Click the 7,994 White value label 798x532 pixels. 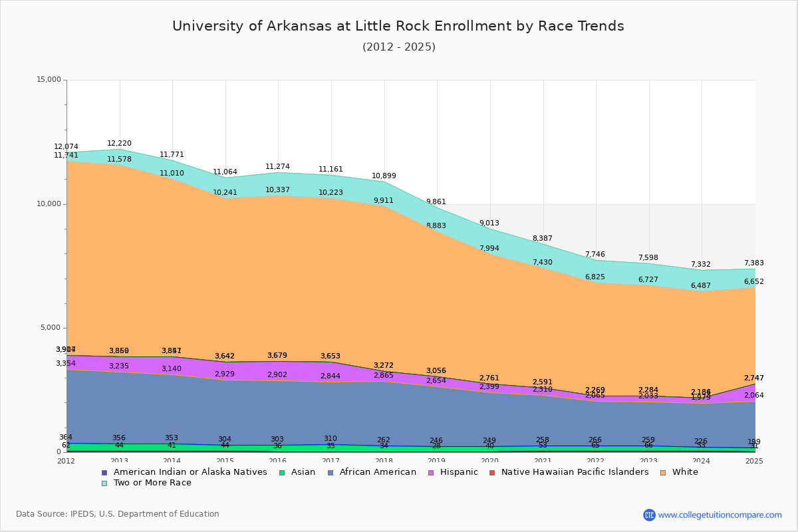pyautogui.click(x=489, y=249)
